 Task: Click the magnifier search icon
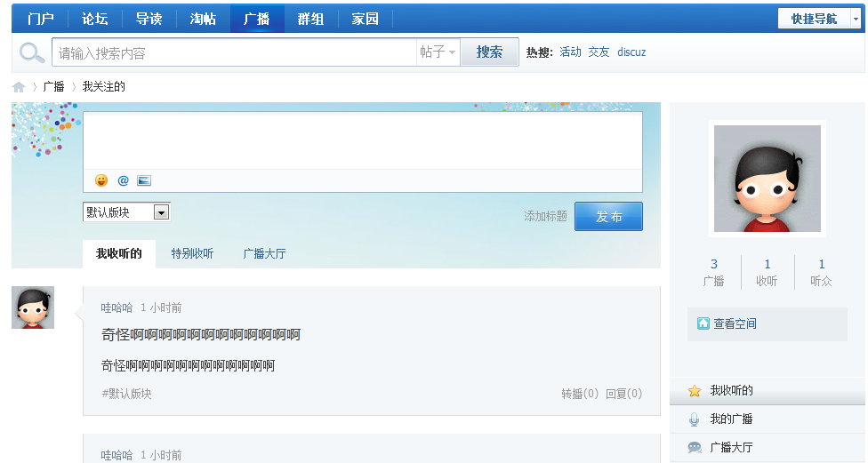click(x=31, y=52)
